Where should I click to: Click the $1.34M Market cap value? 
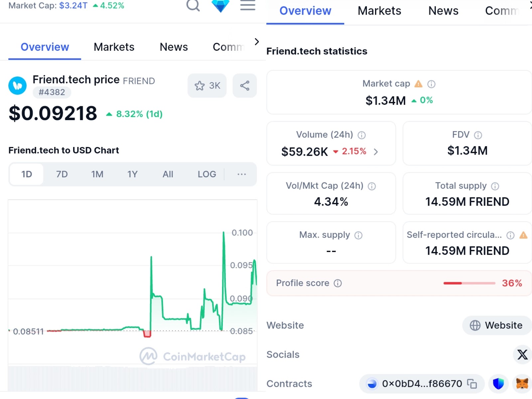[386, 100]
